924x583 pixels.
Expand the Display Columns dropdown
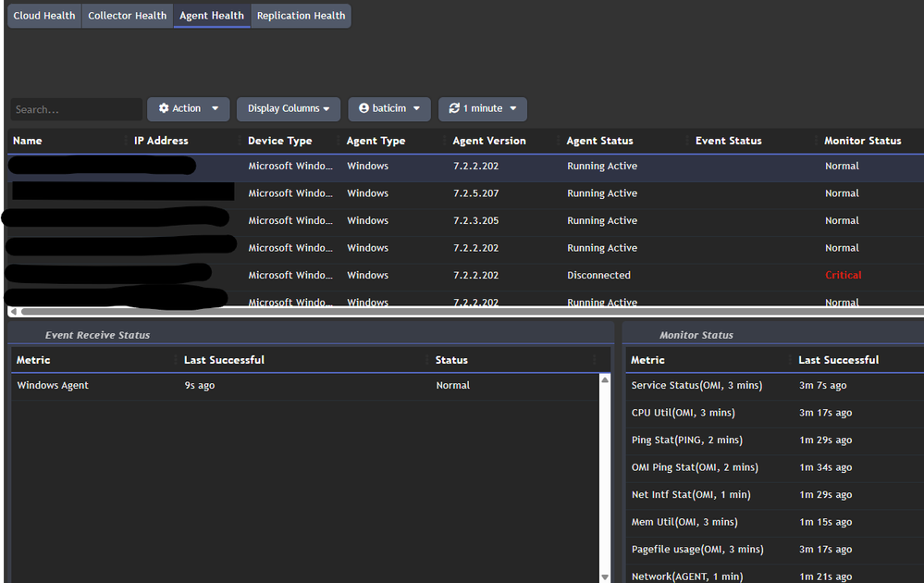289,109
